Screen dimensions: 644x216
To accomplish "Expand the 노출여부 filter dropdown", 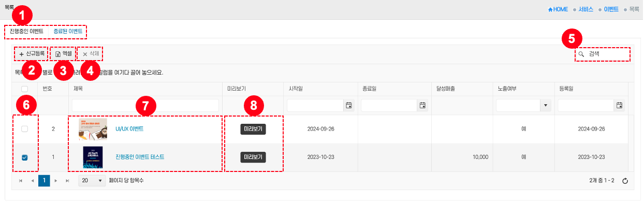I will coord(545,106).
